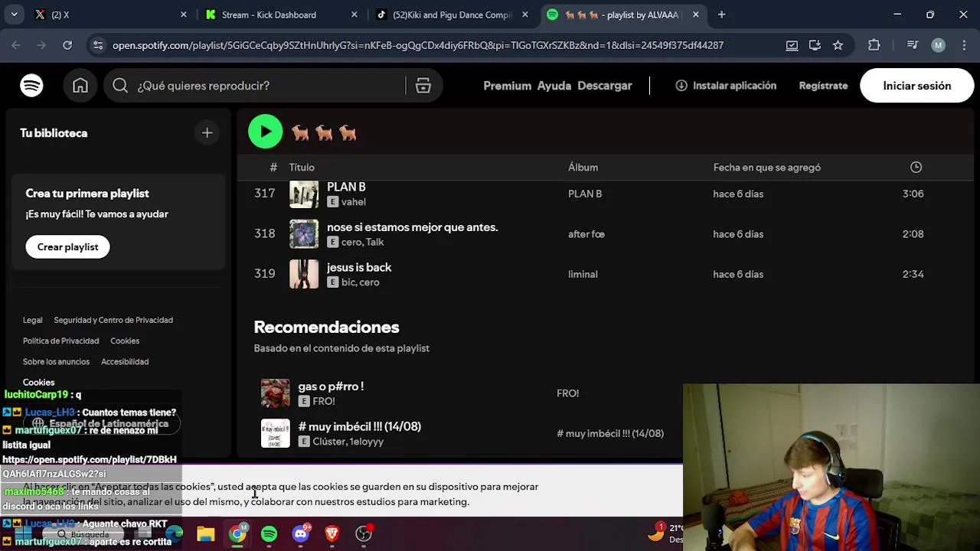Open Chrome profile avatar M
The image size is (980, 551).
click(x=938, y=45)
